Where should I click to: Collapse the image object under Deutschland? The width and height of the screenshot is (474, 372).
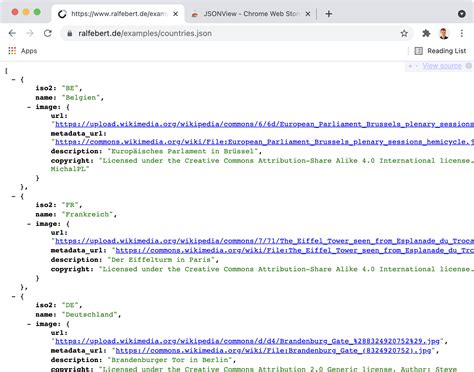(x=29, y=324)
